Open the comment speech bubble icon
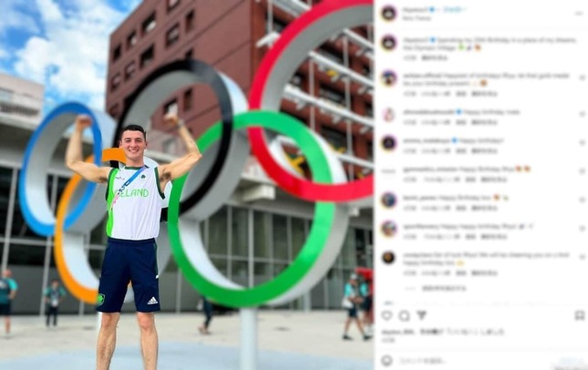The image size is (588, 370). pyautogui.click(x=404, y=315)
